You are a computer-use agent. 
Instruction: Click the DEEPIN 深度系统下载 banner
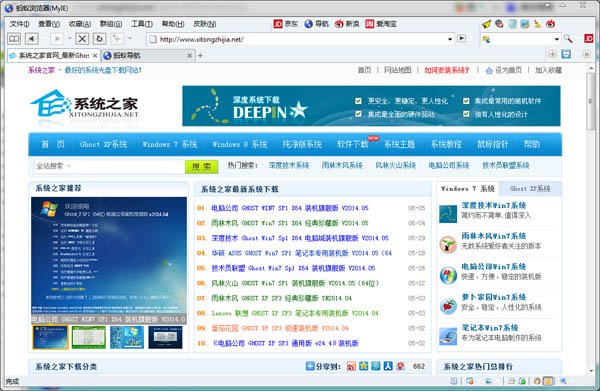tap(371, 106)
